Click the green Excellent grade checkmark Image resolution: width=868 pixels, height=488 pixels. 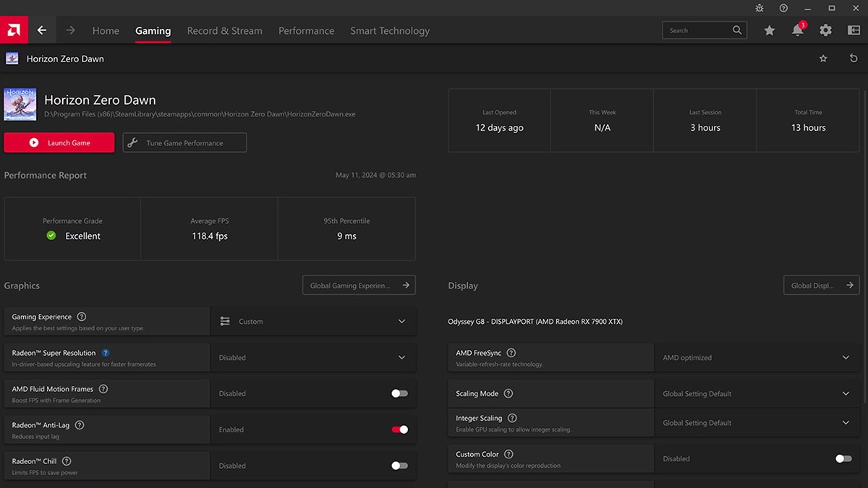point(51,236)
